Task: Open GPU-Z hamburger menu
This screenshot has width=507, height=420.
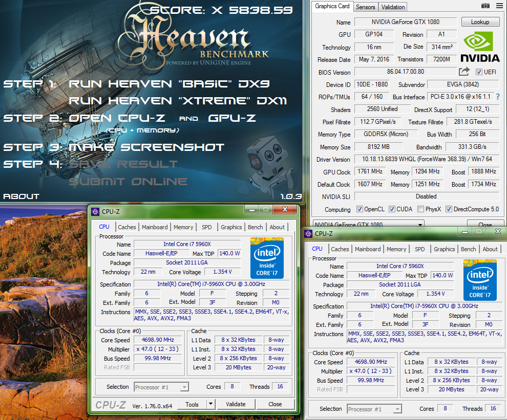Action: click(499, 6)
